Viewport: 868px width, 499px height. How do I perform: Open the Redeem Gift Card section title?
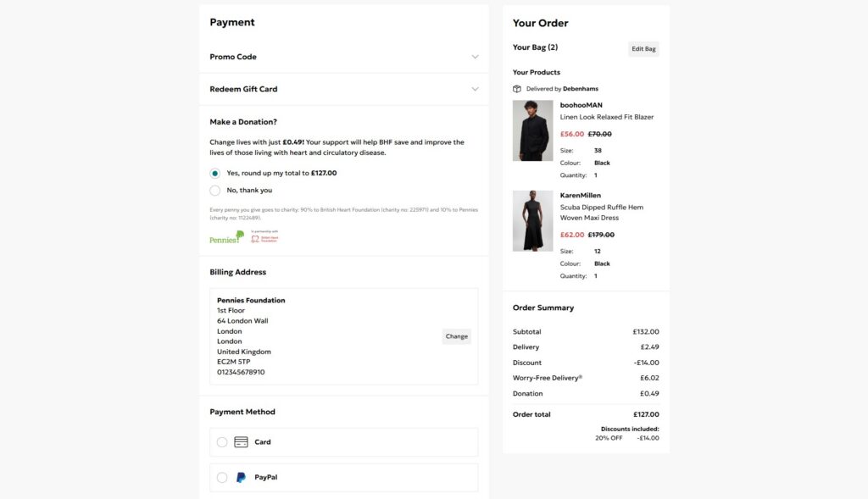(243, 89)
